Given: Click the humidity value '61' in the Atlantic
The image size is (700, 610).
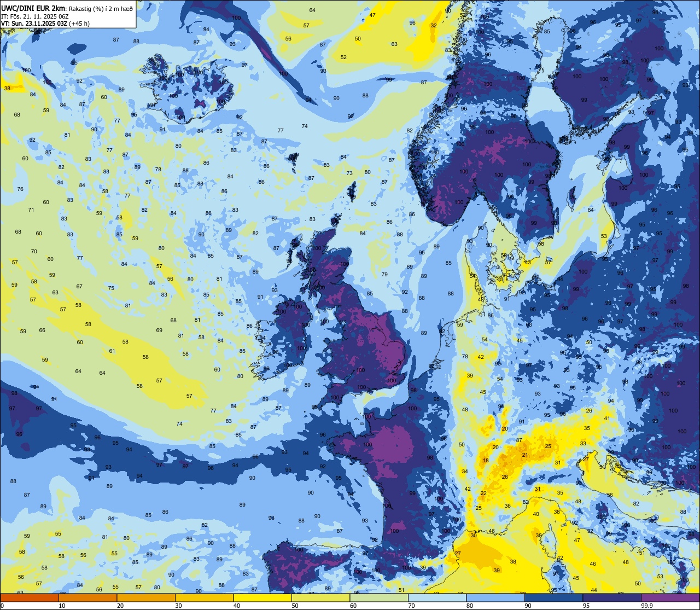Looking at the screenshot, I should (112, 351).
